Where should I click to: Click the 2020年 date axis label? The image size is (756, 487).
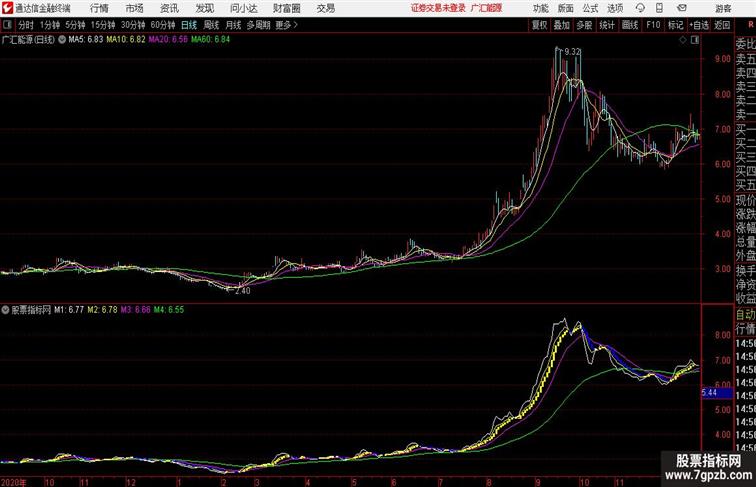(14, 482)
